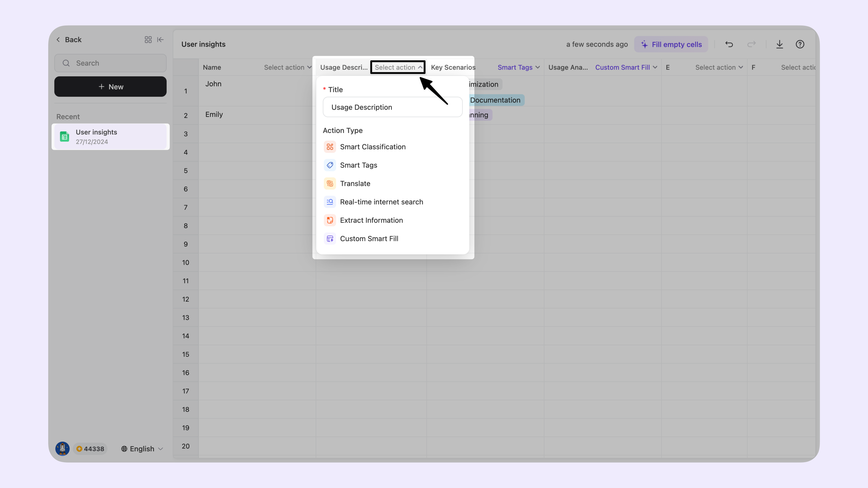The width and height of the screenshot is (868, 488).
Task: Select Translate from action type list
Action: [x=355, y=184]
